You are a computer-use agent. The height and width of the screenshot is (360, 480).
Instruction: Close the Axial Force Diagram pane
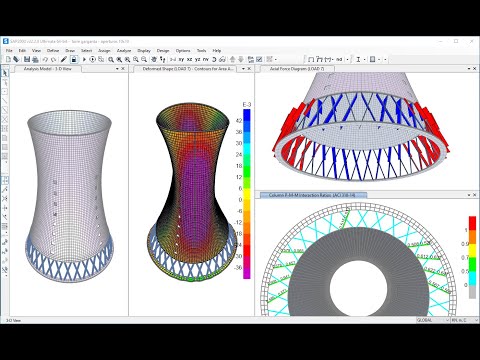tap(475, 69)
